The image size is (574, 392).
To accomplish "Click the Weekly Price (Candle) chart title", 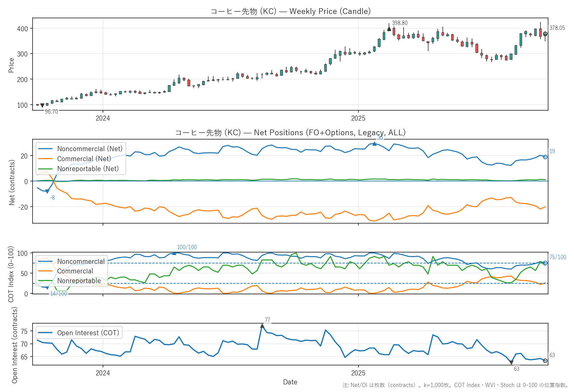I will pyautogui.click(x=290, y=11).
